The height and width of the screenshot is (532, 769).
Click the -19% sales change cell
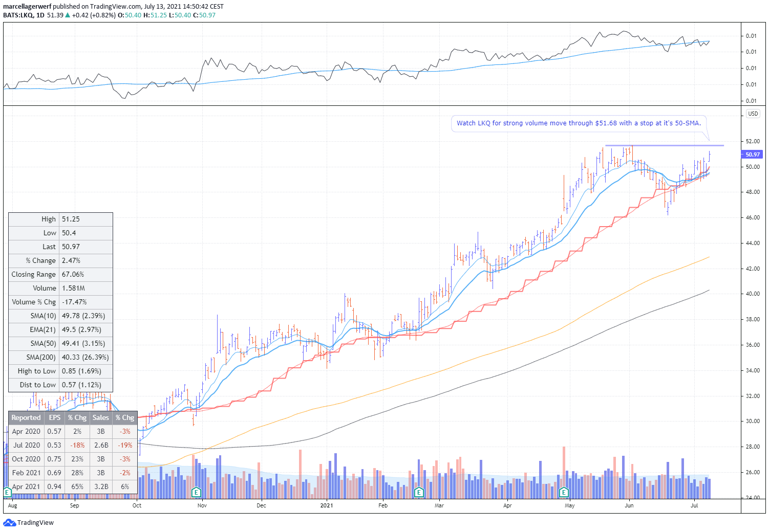tap(125, 445)
